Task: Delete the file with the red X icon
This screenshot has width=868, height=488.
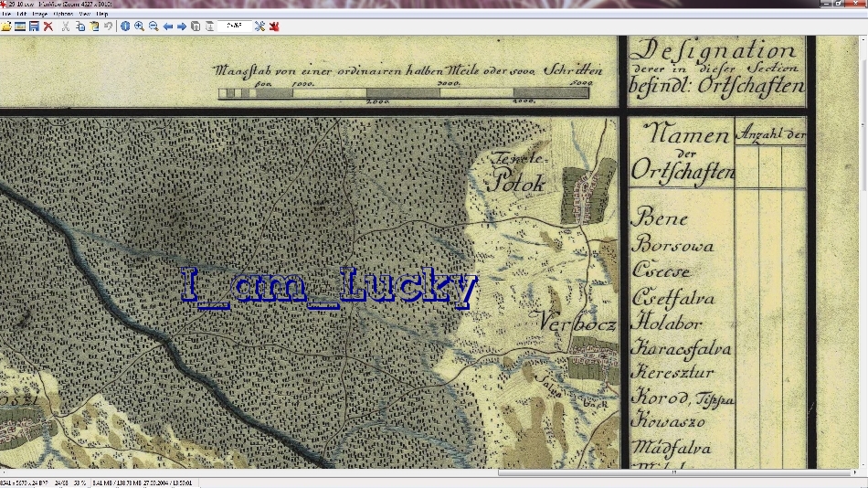Action: point(48,26)
